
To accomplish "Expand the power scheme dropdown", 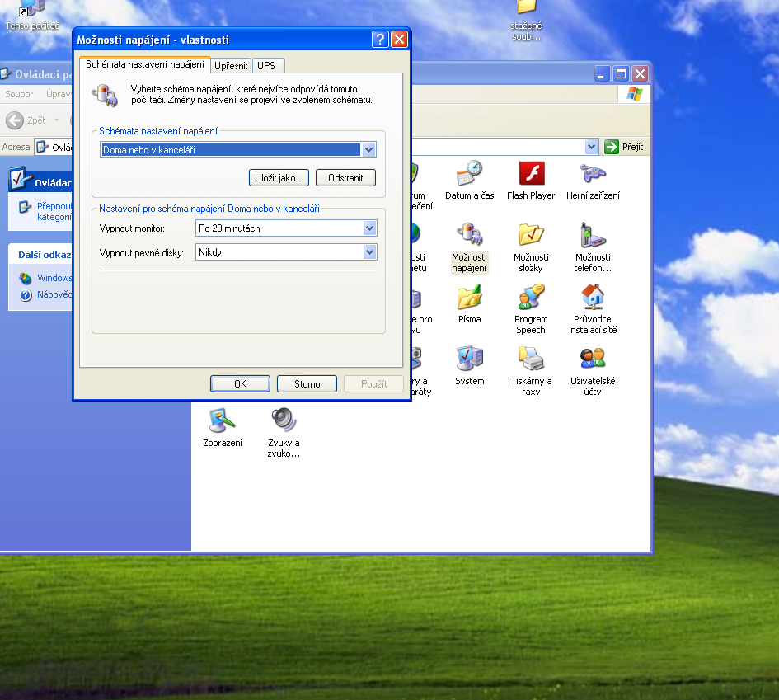I will (x=368, y=150).
